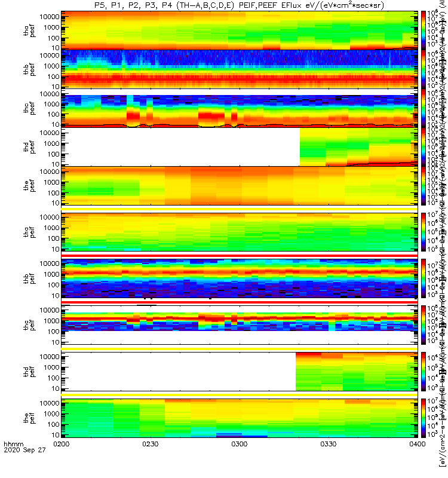Click the 1000 tick label of thb peef
Screen dimensions: 448x478
pos(51,66)
